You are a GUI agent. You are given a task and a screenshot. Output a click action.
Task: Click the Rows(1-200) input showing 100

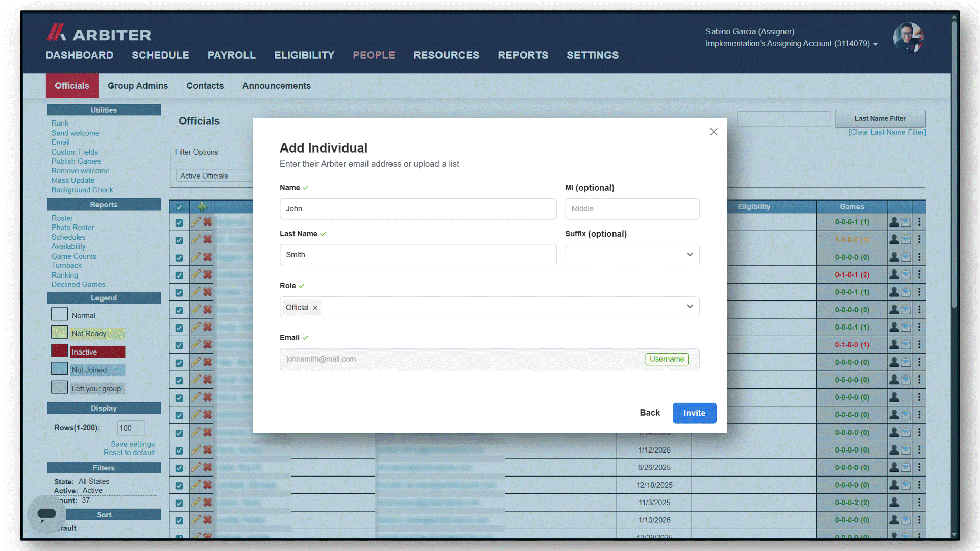[131, 428]
